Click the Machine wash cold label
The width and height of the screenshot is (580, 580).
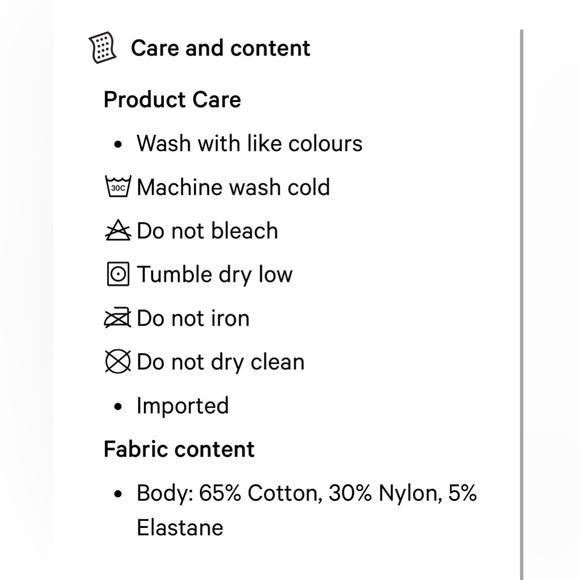tap(233, 187)
